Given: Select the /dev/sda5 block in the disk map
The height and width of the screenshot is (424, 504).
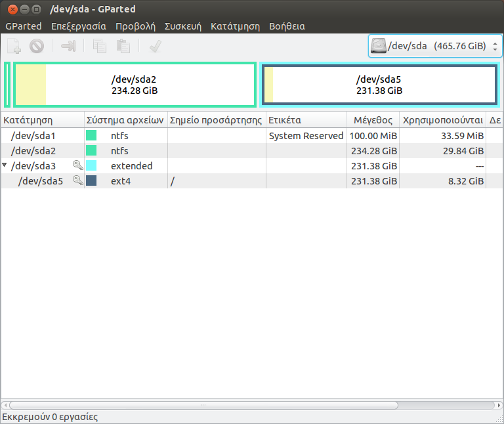Looking at the screenshot, I should (x=379, y=85).
